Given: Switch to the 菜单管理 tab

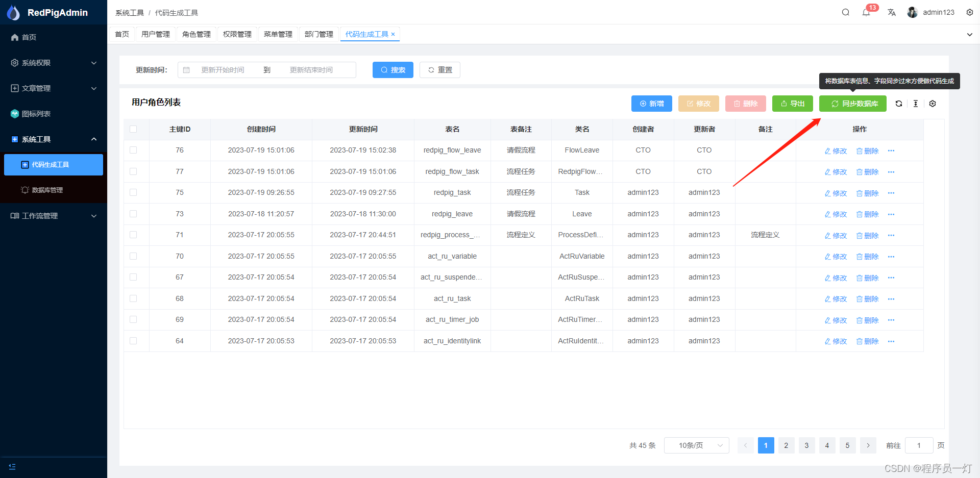Looking at the screenshot, I should coord(278,34).
